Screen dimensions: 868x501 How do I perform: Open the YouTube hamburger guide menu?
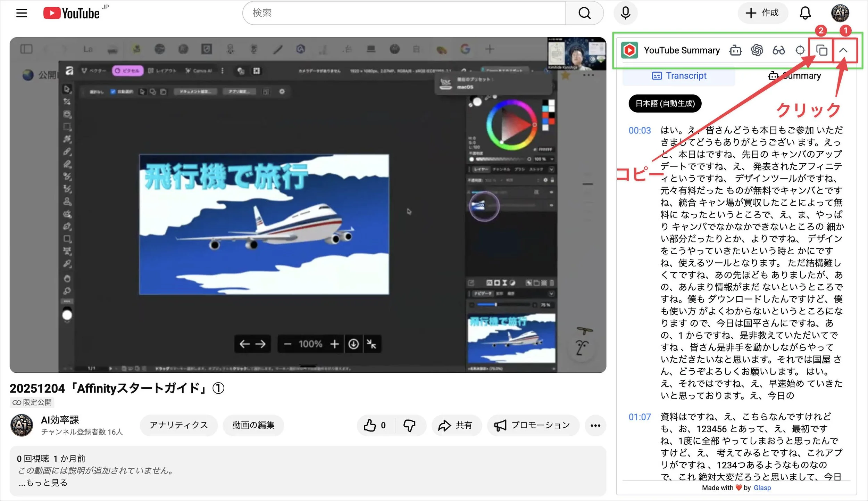coord(22,13)
